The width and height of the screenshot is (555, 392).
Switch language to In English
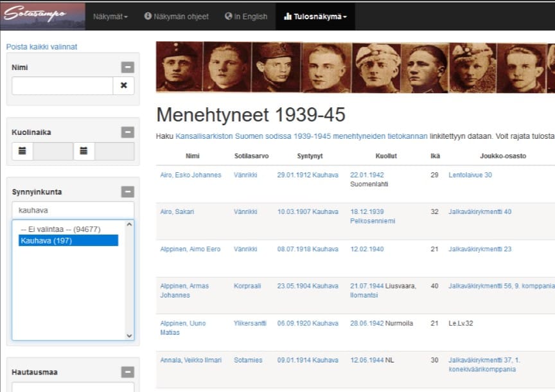click(246, 17)
